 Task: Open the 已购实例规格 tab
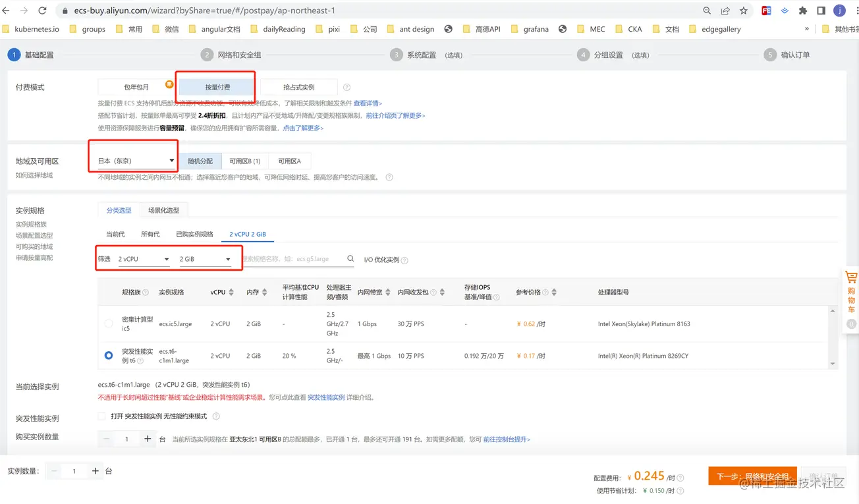194,235
